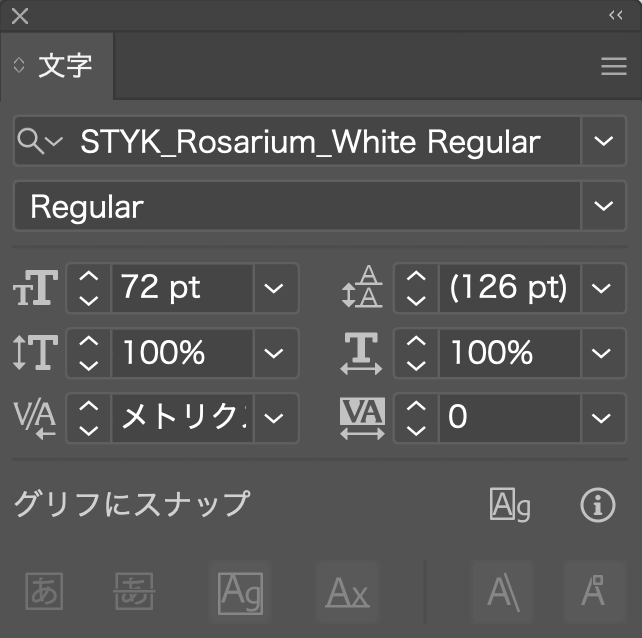Edit the tracking value 0 field
The height and width of the screenshot is (638, 642).
pyautogui.click(x=510, y=418)
